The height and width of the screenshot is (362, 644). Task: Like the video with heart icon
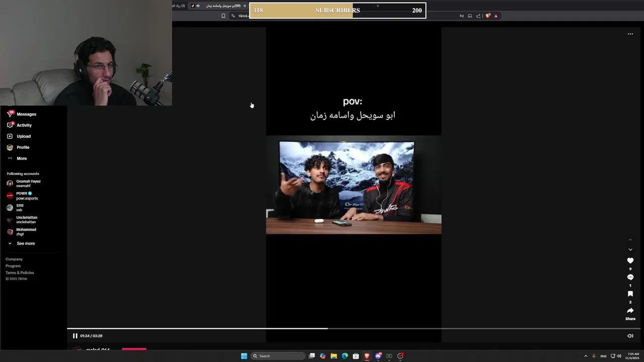630,260
